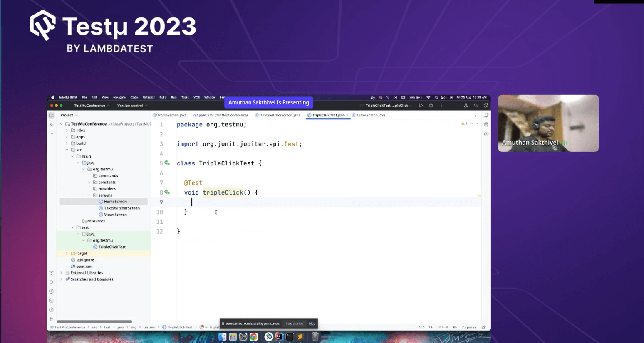Open the TestMuConference project dropdown
Image resolution: width=644 pixels, height=343 pixels.
coord(92,106)
